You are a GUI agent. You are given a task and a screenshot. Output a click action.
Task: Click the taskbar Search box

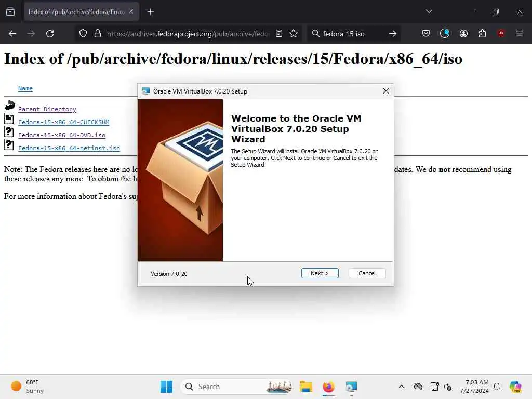click(237, 387)
